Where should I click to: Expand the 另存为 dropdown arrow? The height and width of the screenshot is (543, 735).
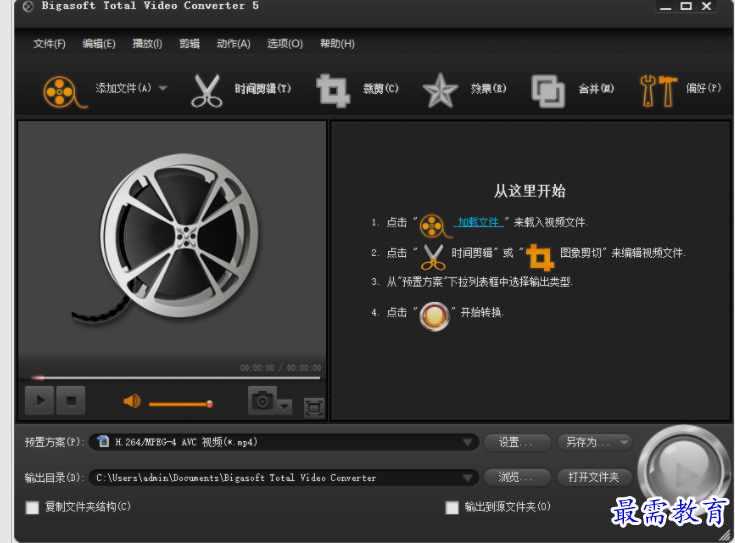click(624, 442)
